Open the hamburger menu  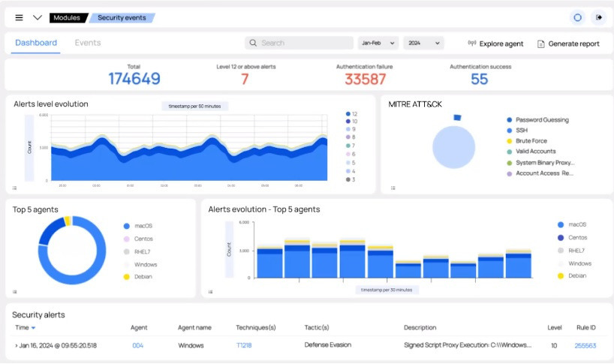(x=19, y=17)
